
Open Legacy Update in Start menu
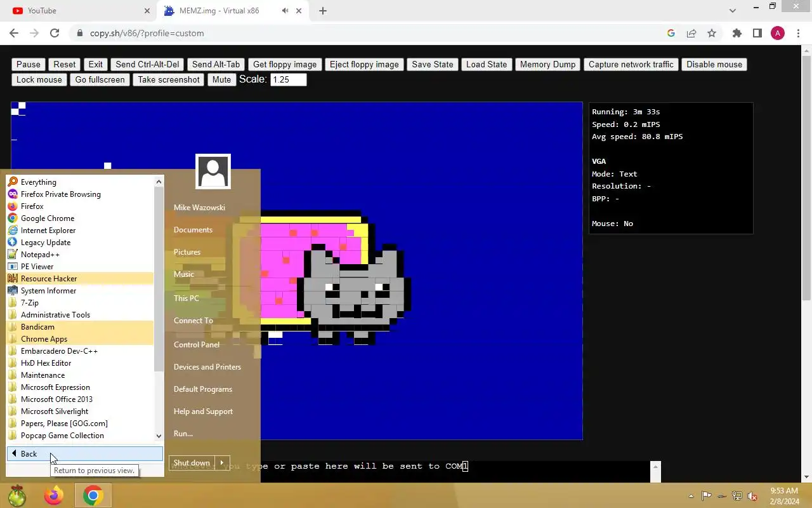pos(80,243)
